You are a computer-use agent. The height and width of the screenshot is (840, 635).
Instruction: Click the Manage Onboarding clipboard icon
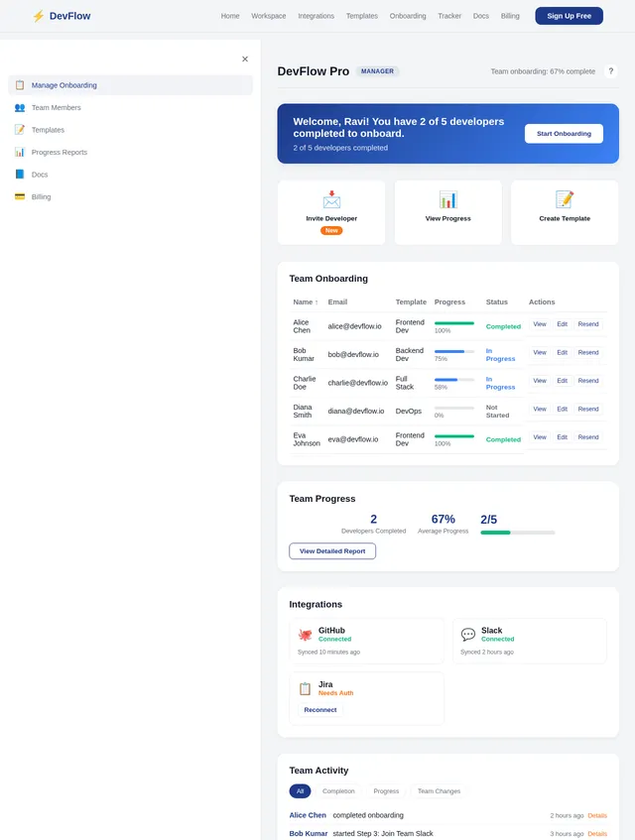[x=20, y=85]
